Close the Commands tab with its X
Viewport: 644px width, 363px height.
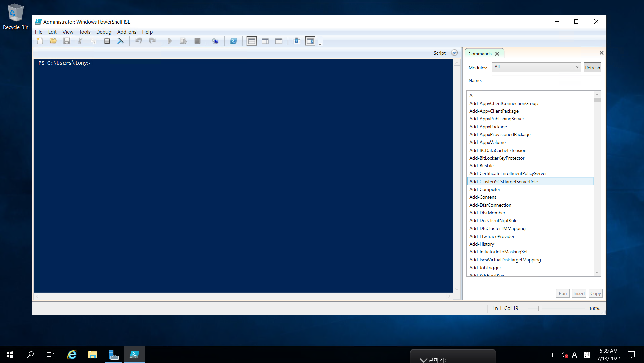[x=497, y=54]
